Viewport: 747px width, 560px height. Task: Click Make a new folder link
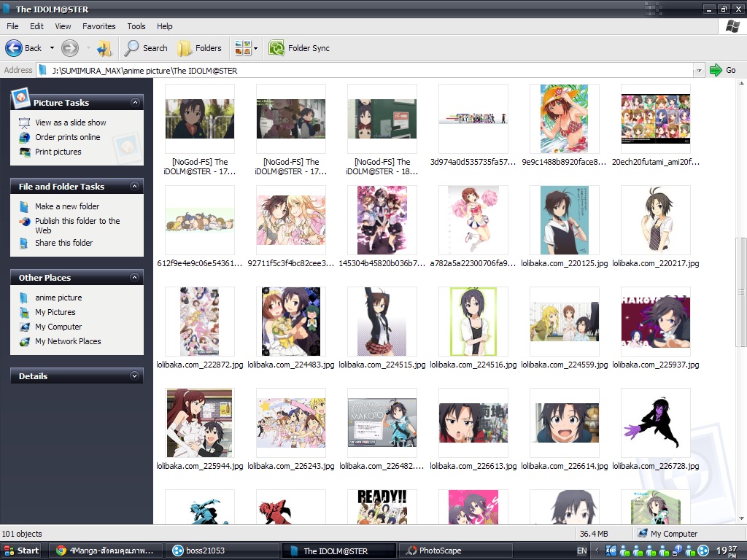click(x=67, y=206)
